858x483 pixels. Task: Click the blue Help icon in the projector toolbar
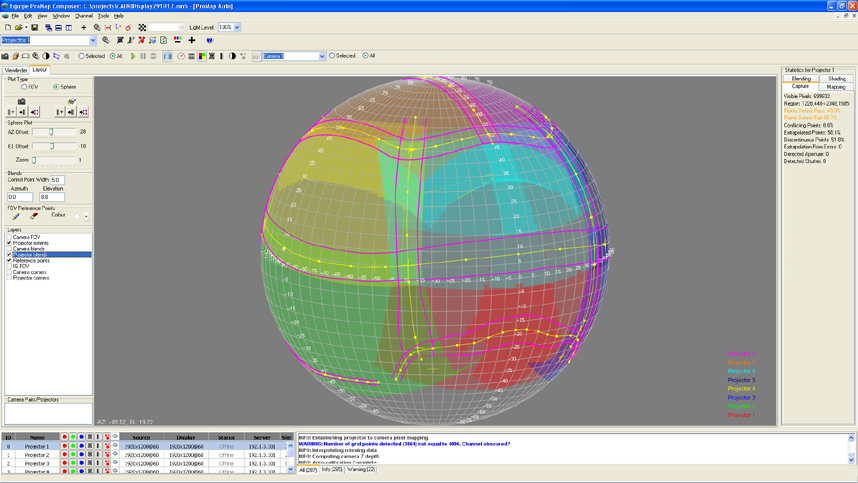209,41
